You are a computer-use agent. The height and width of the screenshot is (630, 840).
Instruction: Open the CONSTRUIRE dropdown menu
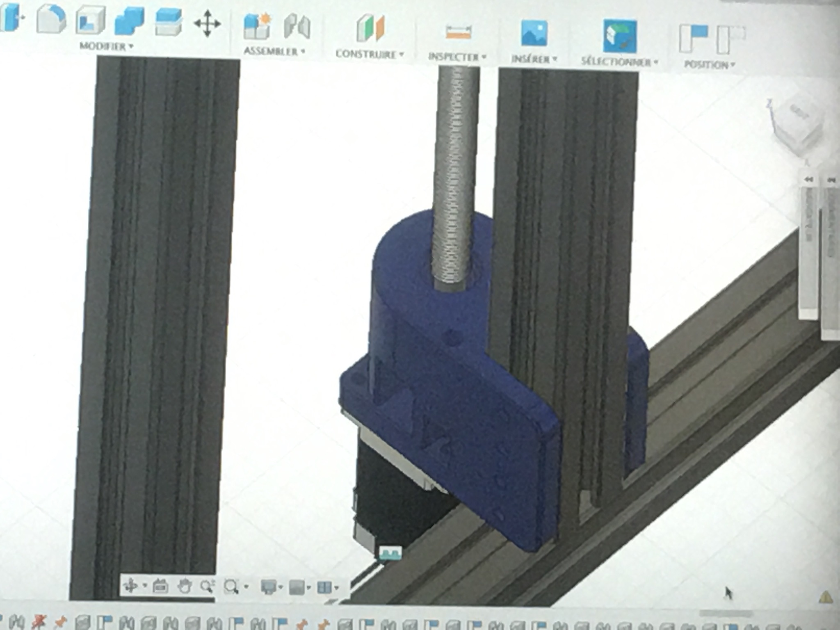pos(370,54)
